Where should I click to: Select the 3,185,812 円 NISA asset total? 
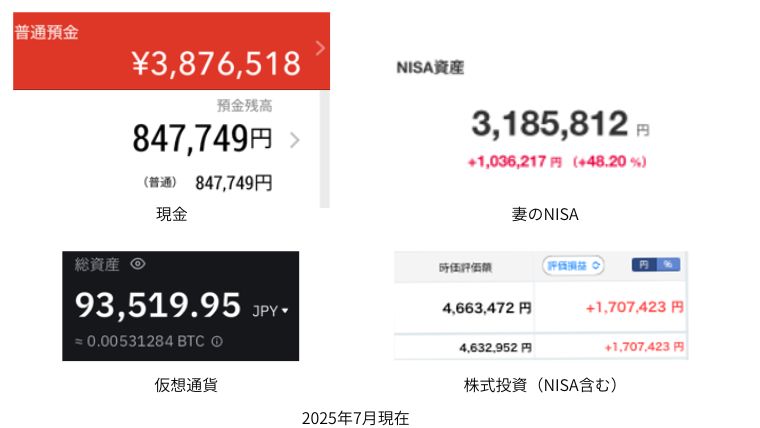560,124
